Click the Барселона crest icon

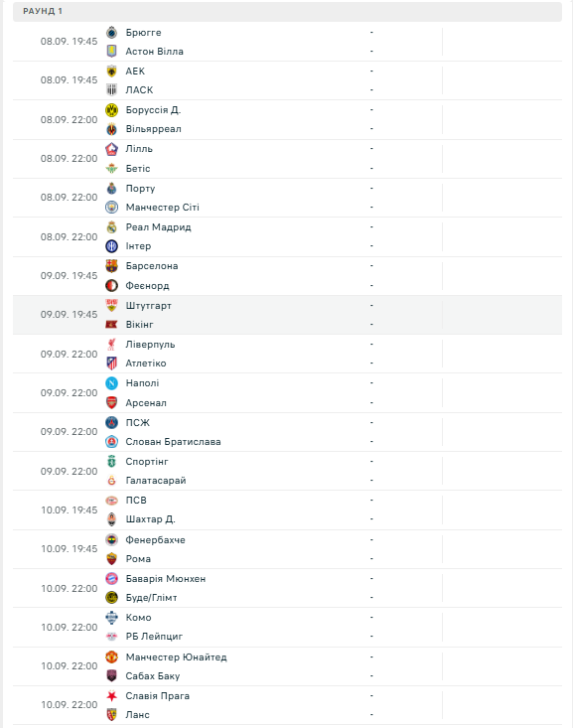(x=111, y=266)
